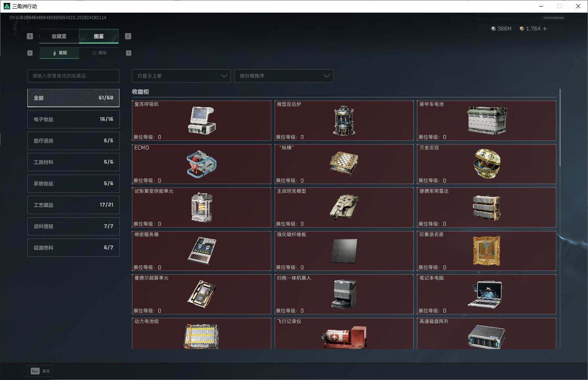
Task: Switch to the 收藏室 tab
Action: pyautogui.click(x=59, y=36)
